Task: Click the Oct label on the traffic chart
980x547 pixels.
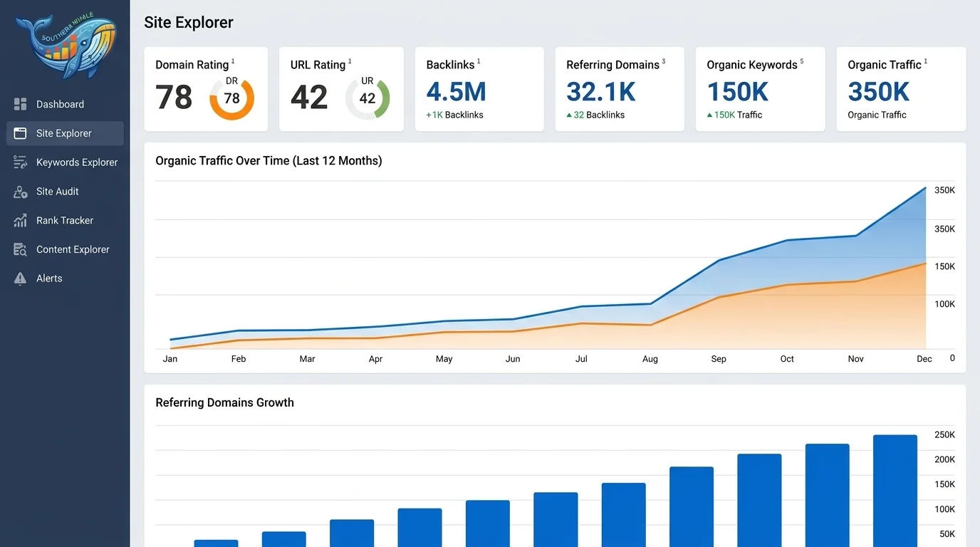Action: pyautogui.click(x=787, y=359)
